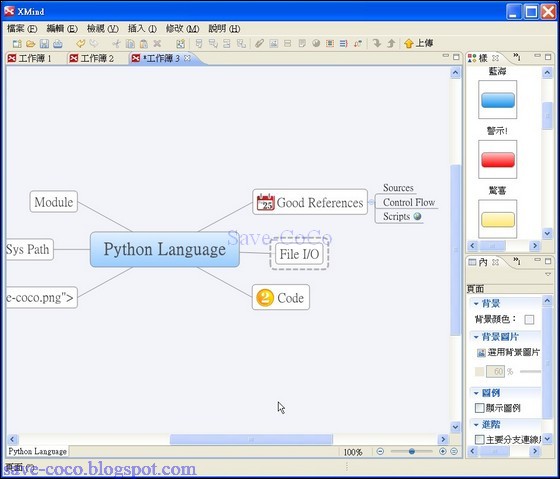This screenshot has width=560, height=479.
Task: Click the 背景顏色 color swatch
Action: coord(529,319)
